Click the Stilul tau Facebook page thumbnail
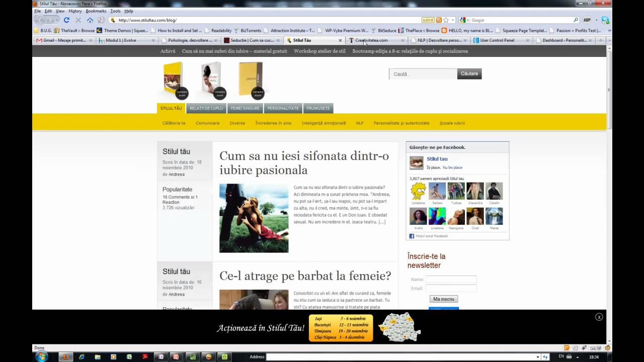Viewport: 644px width, 362px height. 417,163
